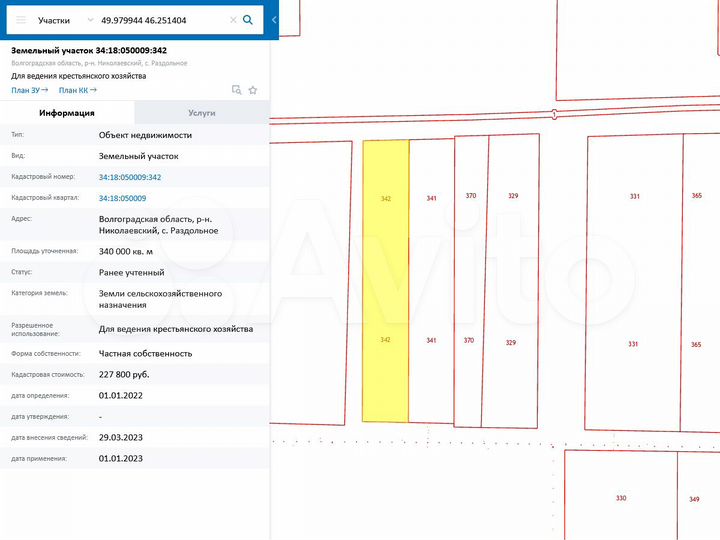Click parcel 330 on the map
720x540 pixels.
pyautogui.click(x=620, y=497)
